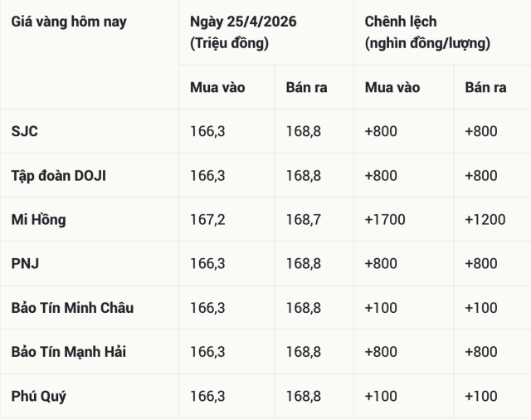Click the +1700 difference value
The image size is (531, 420).
(384, 220)
